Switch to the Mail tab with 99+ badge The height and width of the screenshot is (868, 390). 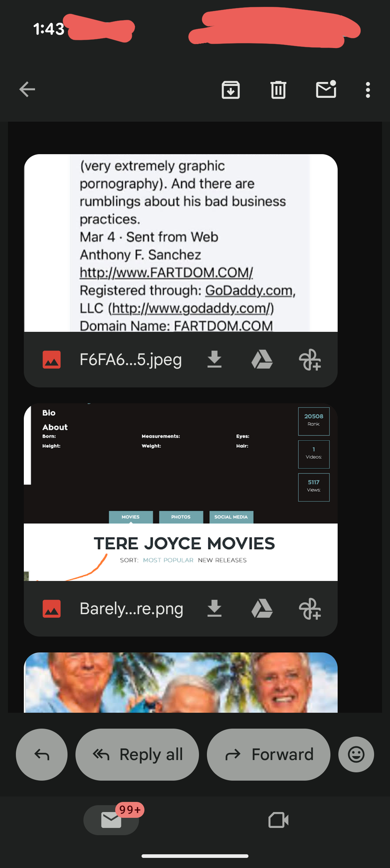111,820
